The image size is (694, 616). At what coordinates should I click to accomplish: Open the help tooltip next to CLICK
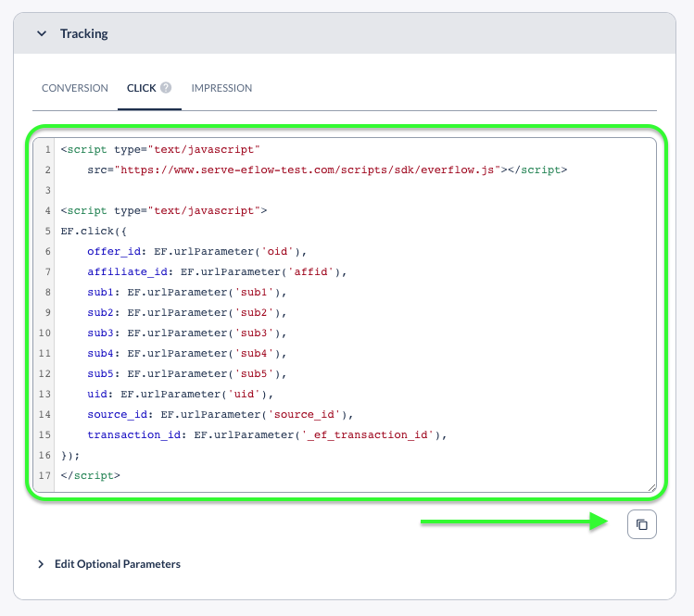coord(166,88)
